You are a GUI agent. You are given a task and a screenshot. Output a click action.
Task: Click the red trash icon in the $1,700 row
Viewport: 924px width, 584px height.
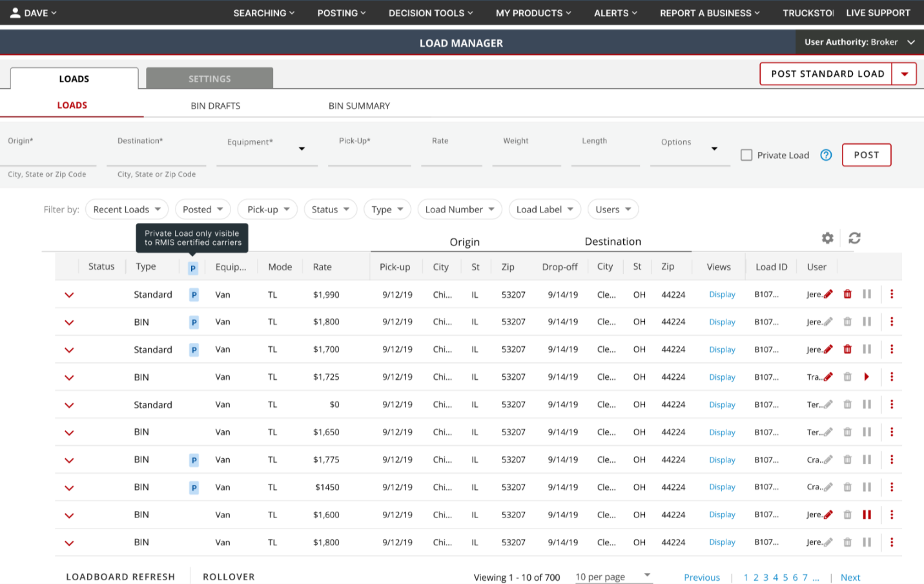[x=848, y=349]
